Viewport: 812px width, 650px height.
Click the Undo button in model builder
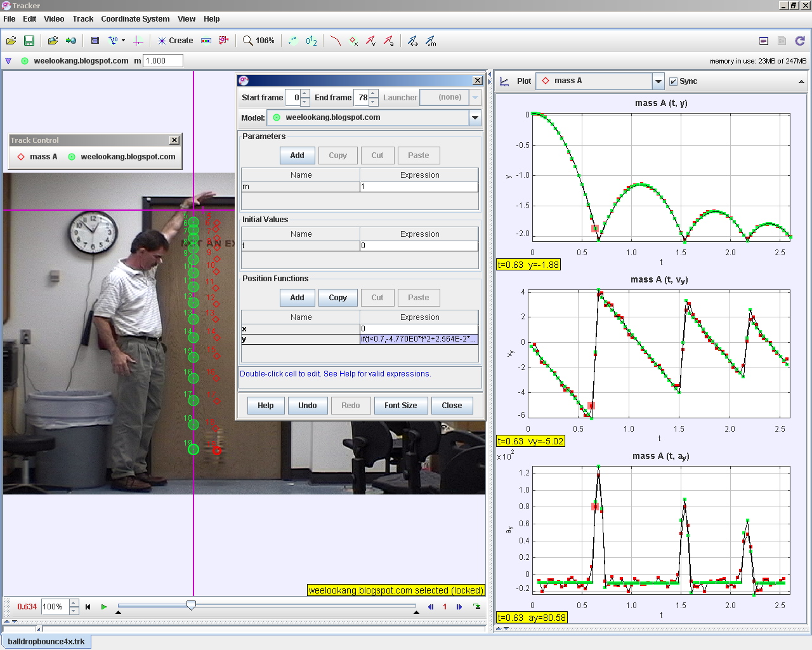pos(308,406)
